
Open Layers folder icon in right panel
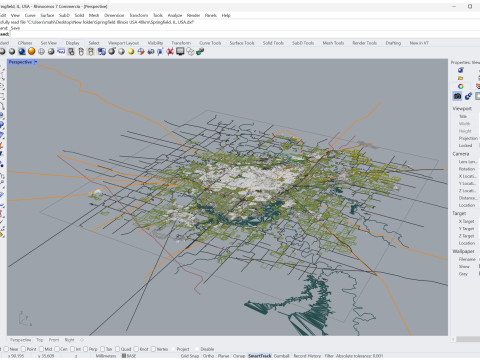click(x=461, y=78)
